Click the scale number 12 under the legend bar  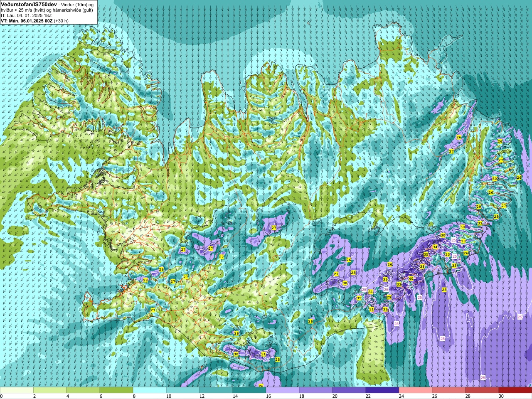point(202,397)
